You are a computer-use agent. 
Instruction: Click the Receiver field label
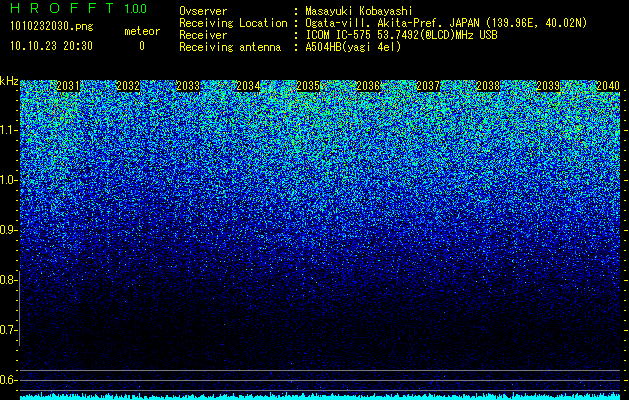point(203,35)
